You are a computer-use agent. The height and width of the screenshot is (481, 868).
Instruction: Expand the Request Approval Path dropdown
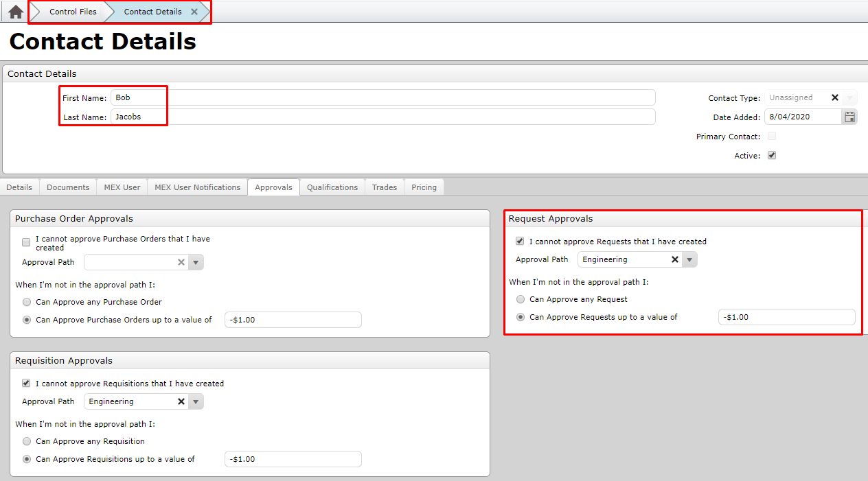point(689,259)
